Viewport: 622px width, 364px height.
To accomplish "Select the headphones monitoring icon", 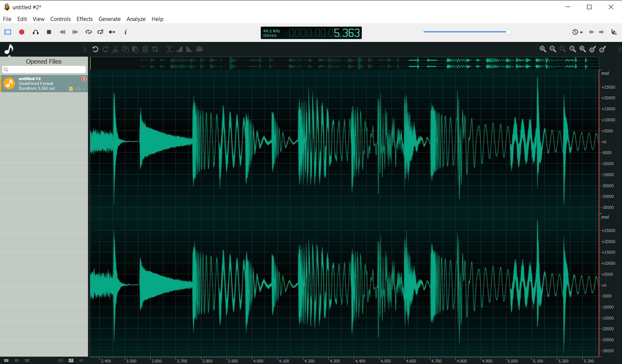I will 35,32.
